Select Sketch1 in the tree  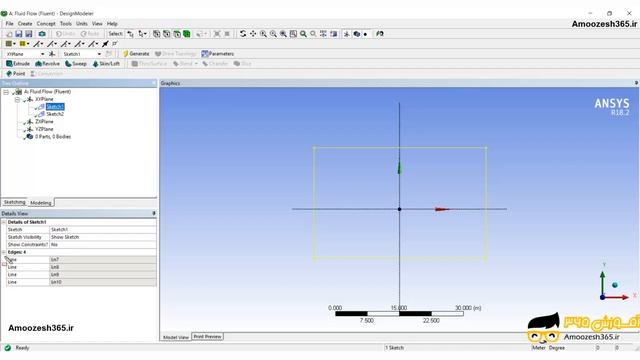coord(55,107)
